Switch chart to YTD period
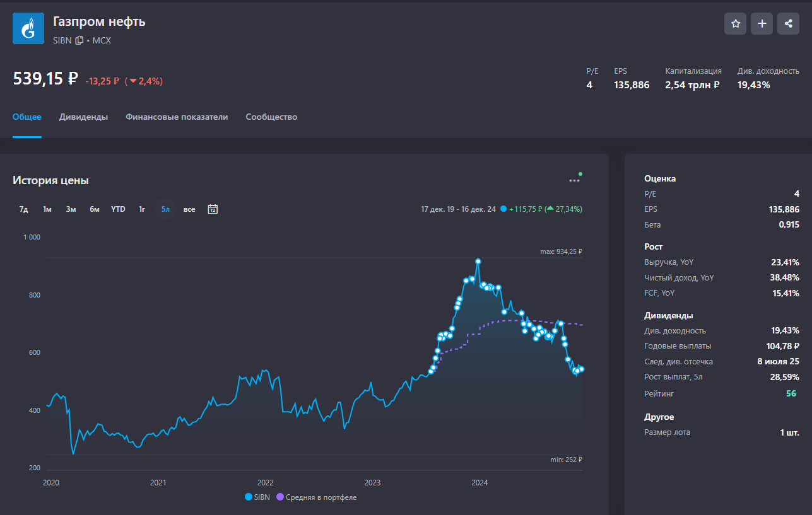Image resolution: width=812 pixels, height=515 pixels. pyautogui.click(x=118, y=209)
